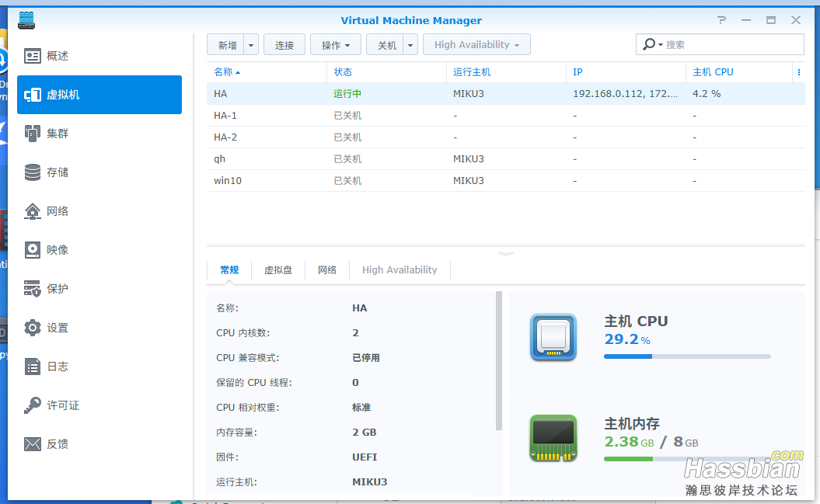The height and width of the screenshot is (504, 820).
Task: Open 设置 settings gear icon
Action: 33,328
